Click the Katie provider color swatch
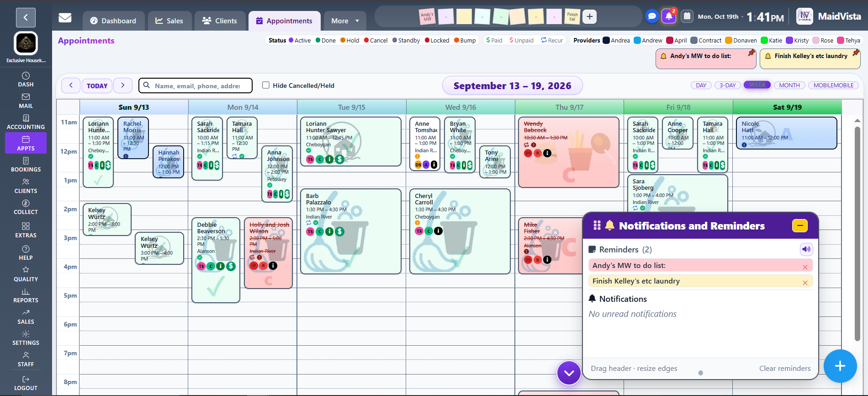 (764, 40)
